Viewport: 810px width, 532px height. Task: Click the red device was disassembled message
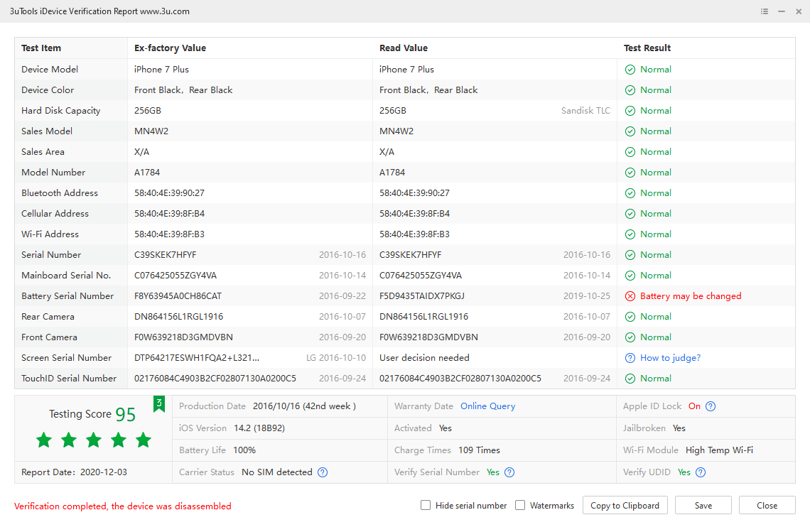click(123, 506)
